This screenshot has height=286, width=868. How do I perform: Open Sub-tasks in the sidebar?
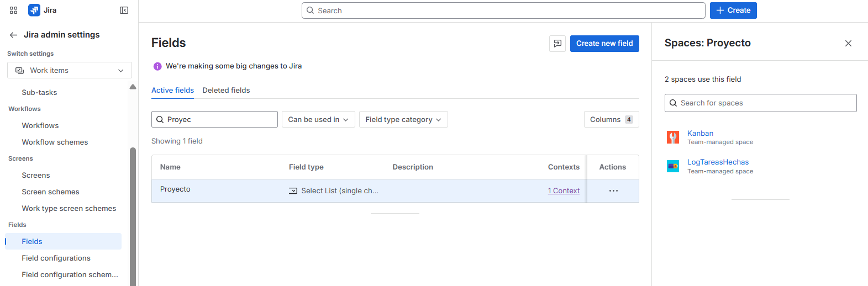(39, 92)
